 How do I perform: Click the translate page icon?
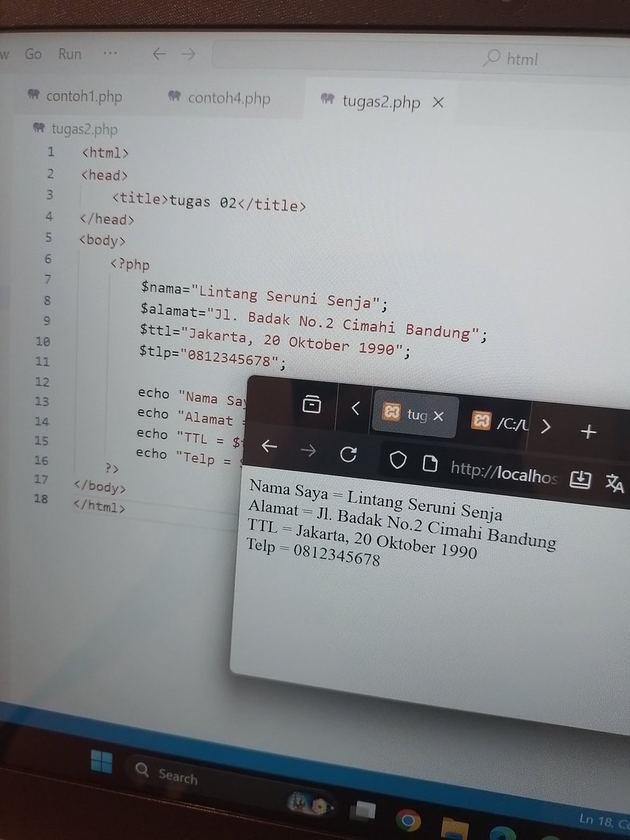tap(614, 483)
